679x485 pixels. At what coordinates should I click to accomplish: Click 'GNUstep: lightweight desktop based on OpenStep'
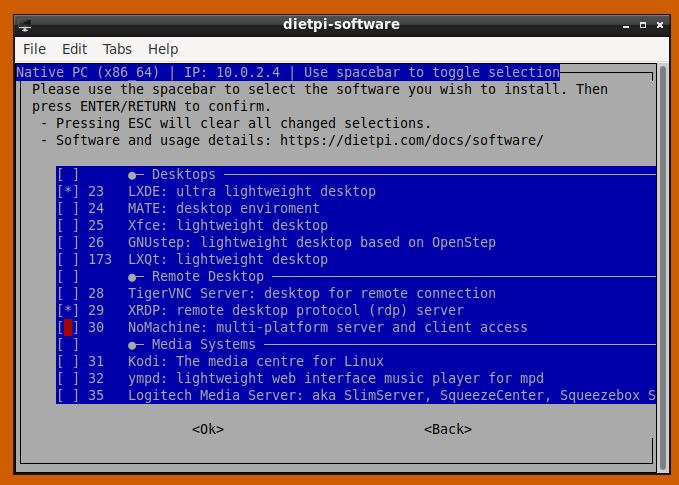click(312, 242)
